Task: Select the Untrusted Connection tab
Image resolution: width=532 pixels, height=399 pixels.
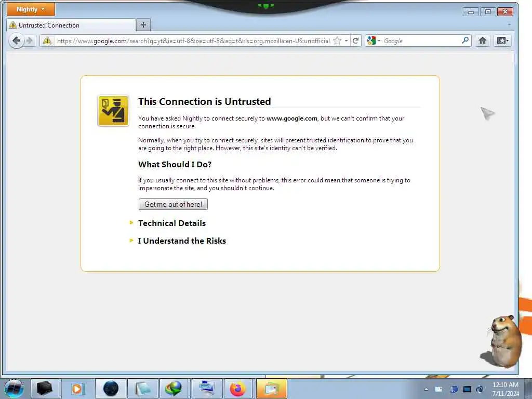Action: tap(71, 25)
